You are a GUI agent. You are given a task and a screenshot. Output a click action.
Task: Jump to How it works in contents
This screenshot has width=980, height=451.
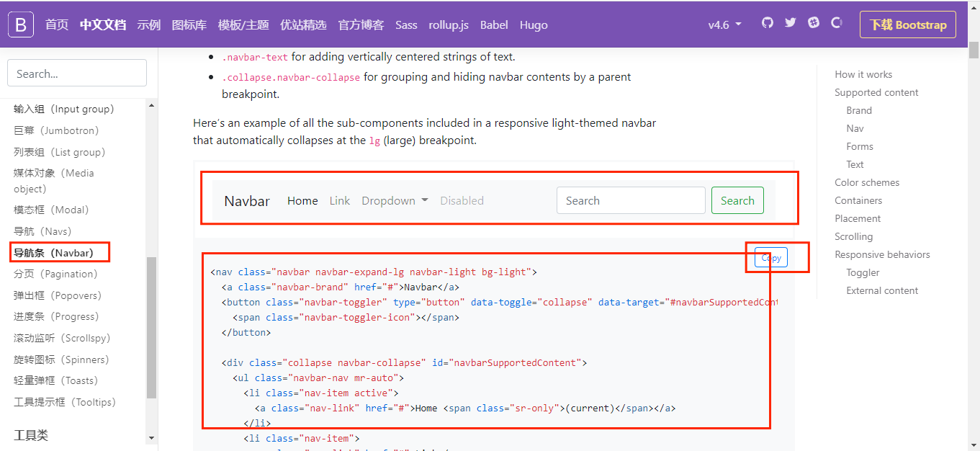click(863, 74)
